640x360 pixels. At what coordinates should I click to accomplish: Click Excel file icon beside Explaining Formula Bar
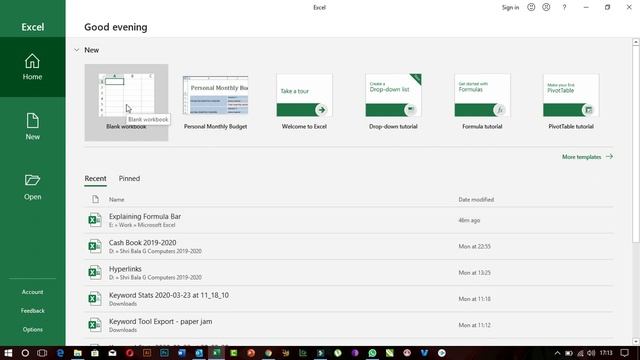95,220
